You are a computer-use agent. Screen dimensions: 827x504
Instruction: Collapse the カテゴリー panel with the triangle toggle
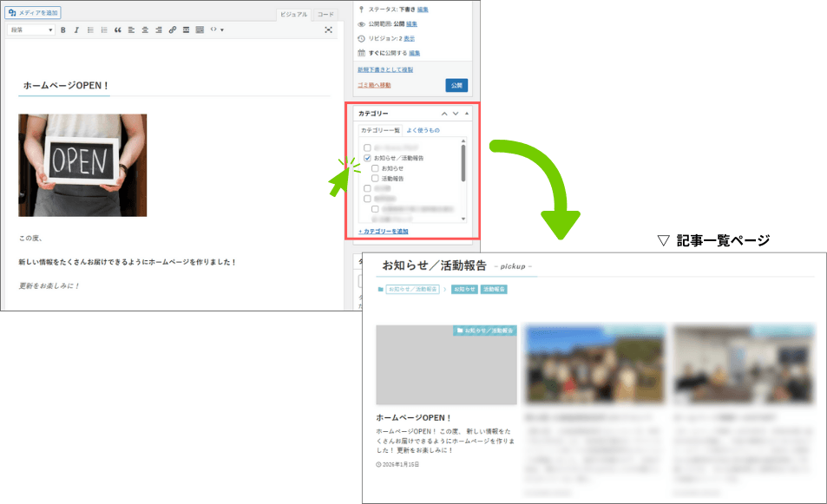coord(467,114)
